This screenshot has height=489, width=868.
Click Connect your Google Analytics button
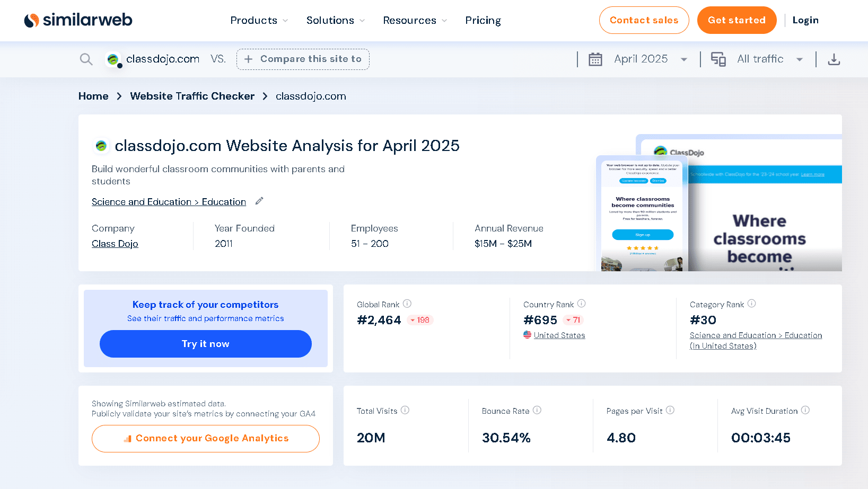pos(206,439)
